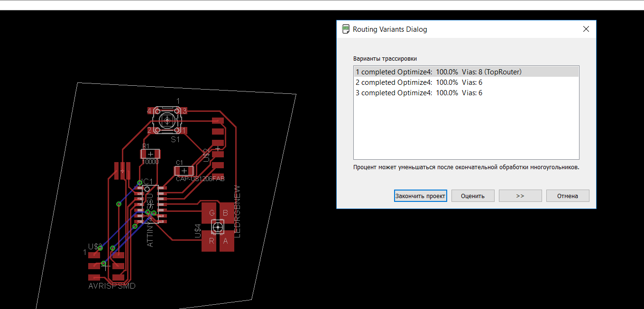Click the C1 capacitor component
The height and width of the screenshot is (309, 644).
184,170
